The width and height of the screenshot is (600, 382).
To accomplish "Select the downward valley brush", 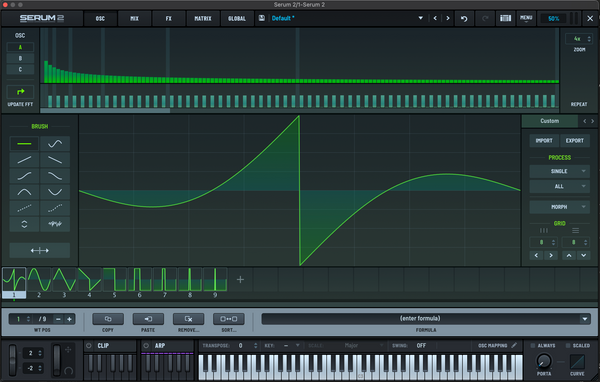I will tap(55, 192).
